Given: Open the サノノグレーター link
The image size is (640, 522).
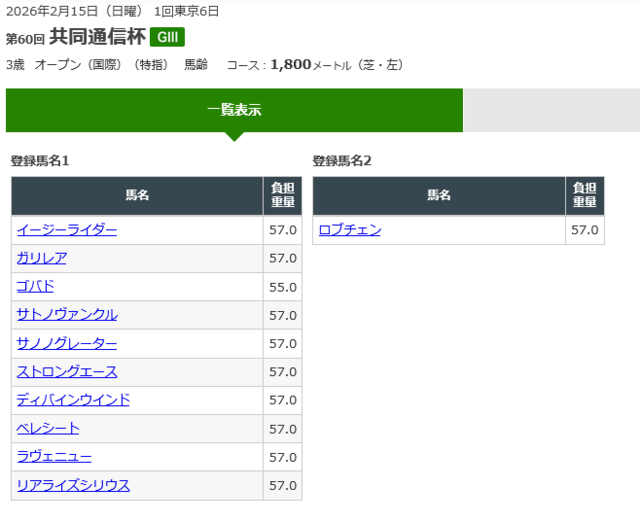Looking at the screenshot, I should (x=67, y=343).
